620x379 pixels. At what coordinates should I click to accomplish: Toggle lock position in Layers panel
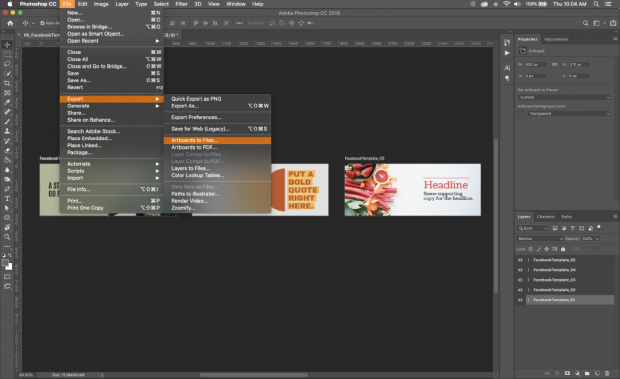click(546, 249)
